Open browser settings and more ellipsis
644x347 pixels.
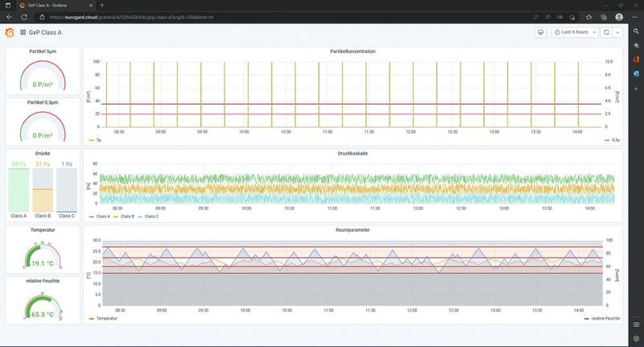(634, 17)
